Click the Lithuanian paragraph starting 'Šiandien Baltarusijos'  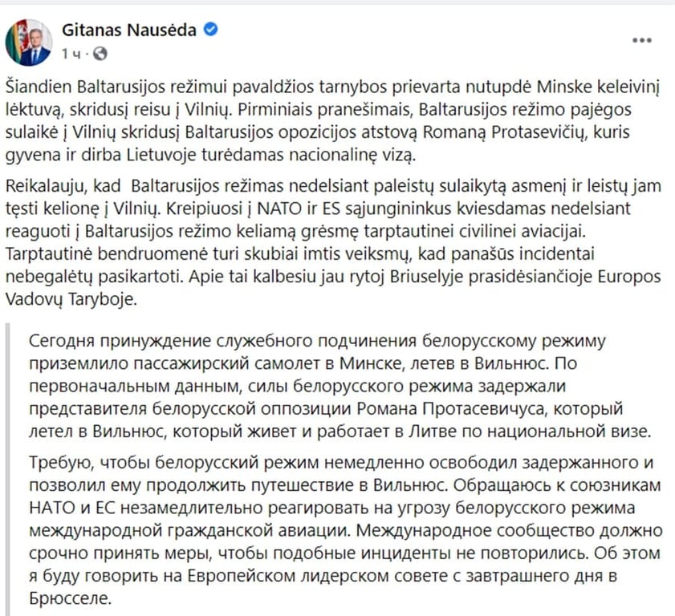(332, 121)
